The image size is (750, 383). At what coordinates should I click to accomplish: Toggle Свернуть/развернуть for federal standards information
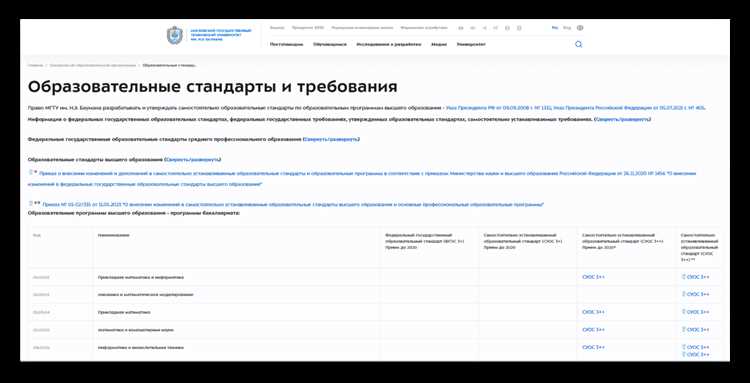click(622, 119)
